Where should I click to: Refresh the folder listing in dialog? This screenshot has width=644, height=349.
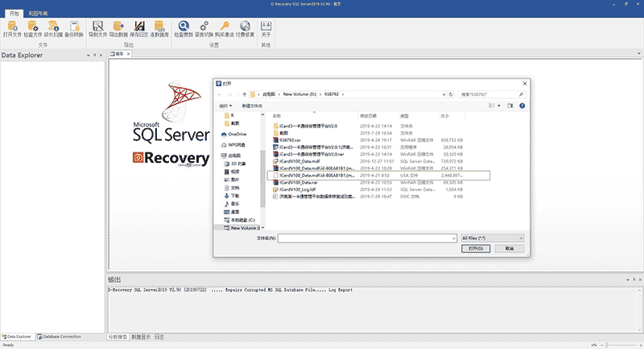[x=451, y=94]
